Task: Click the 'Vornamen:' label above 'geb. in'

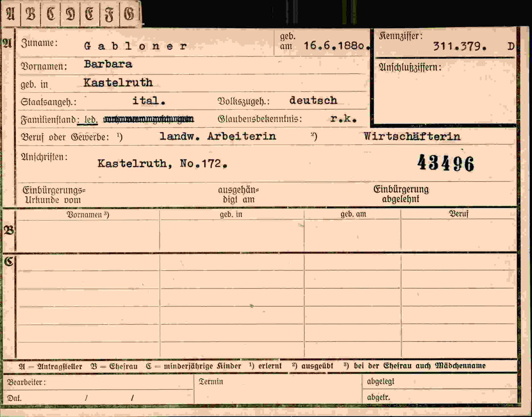Action: point(44,66)
